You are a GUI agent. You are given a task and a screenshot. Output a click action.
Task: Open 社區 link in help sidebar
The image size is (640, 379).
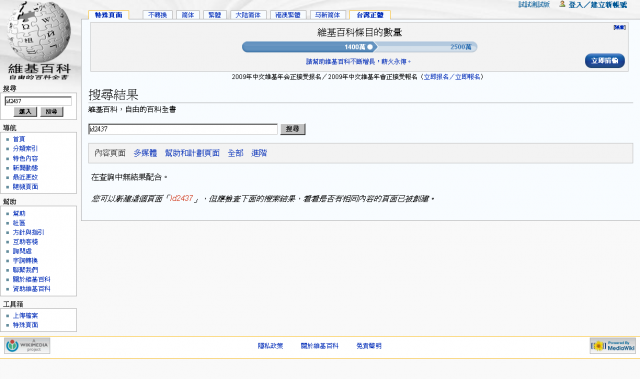click(19, 223)
